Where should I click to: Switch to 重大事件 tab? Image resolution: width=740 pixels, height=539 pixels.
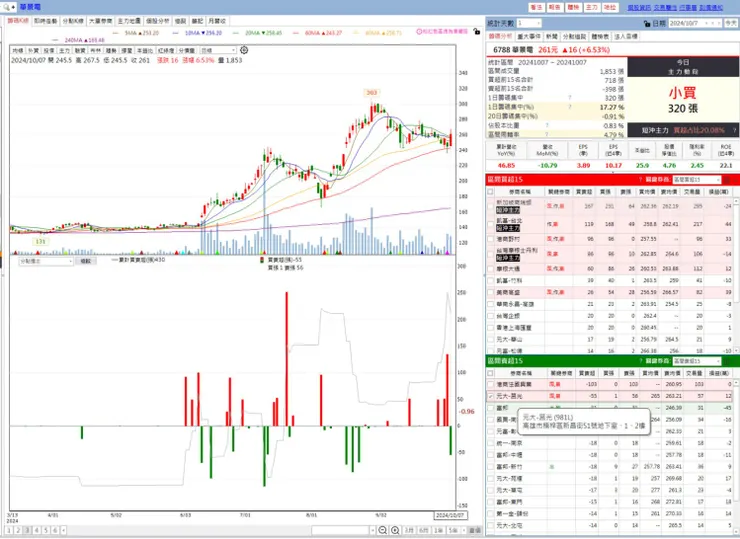(529, 36)
